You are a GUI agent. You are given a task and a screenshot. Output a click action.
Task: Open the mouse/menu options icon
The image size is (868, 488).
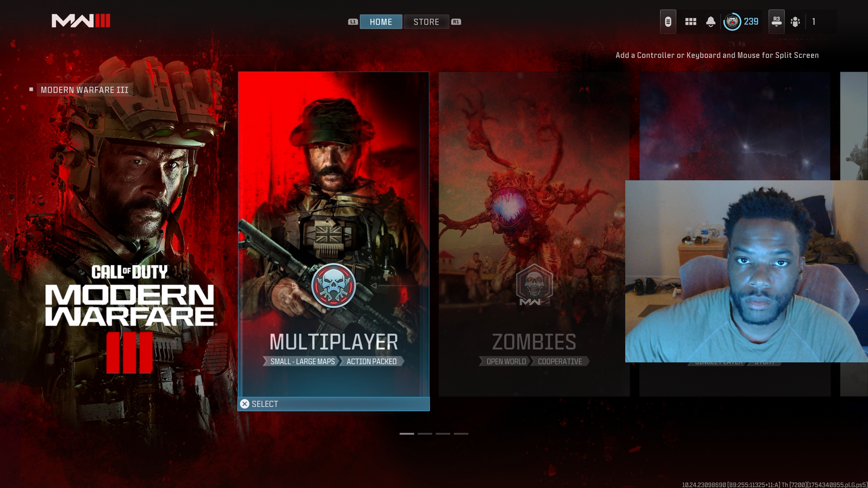point(668,22)
